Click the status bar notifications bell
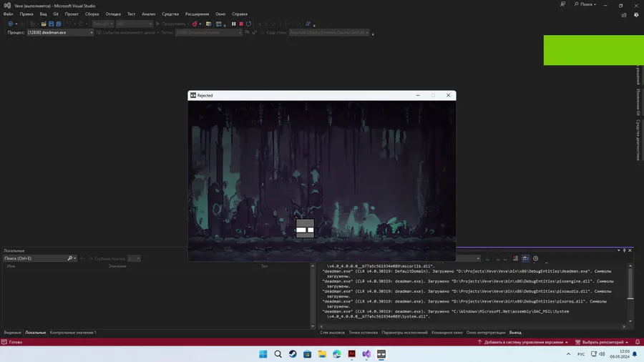644x362 pixels. point(638,342)
